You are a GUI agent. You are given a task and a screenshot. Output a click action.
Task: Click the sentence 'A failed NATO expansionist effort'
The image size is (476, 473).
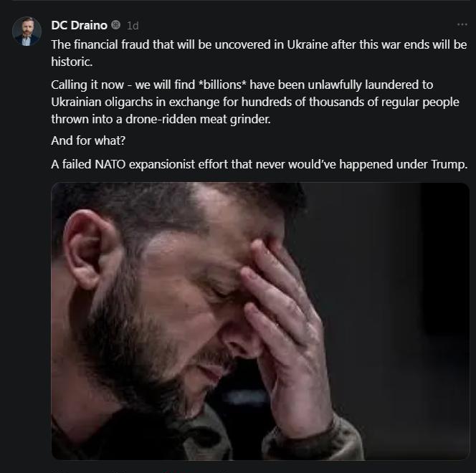click(260, 164)
